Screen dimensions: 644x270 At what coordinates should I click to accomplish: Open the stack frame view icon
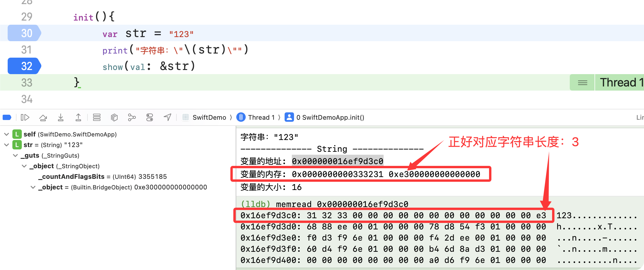pos(97,117)
